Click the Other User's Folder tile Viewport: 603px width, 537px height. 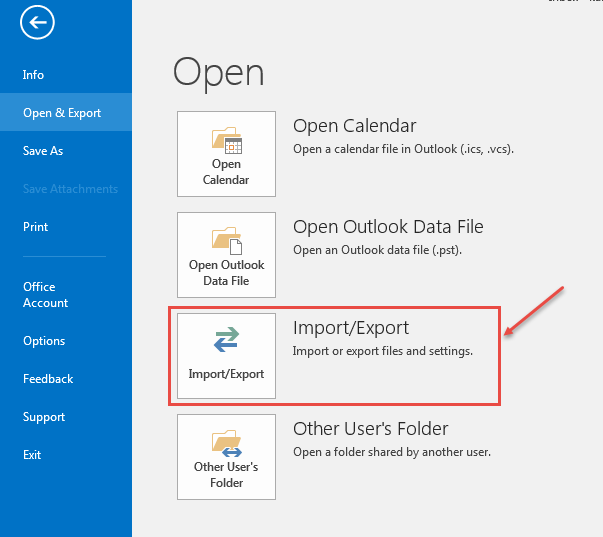click(226, 457)
